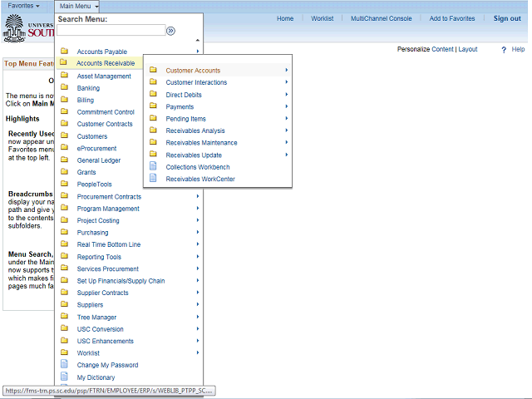Click the Help question mark icon
The width and height of the screenshot is (532, 399).
click(504, 50)
